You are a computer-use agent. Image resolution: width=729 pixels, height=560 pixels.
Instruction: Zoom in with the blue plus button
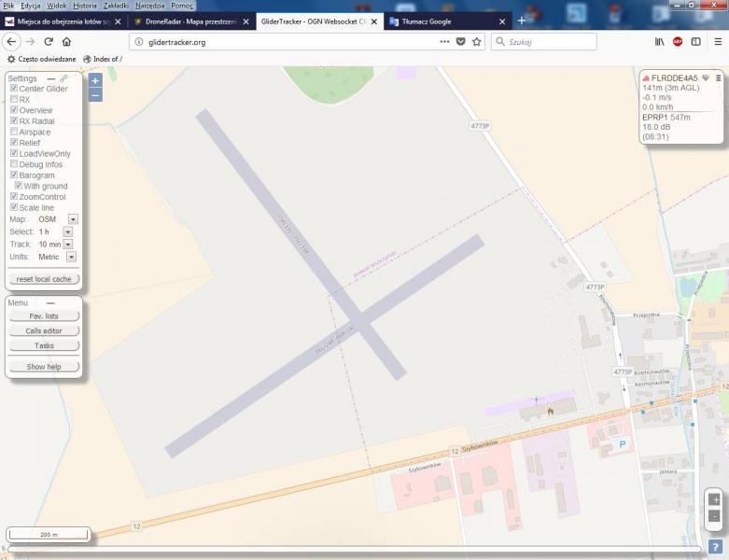click(95, 81)
